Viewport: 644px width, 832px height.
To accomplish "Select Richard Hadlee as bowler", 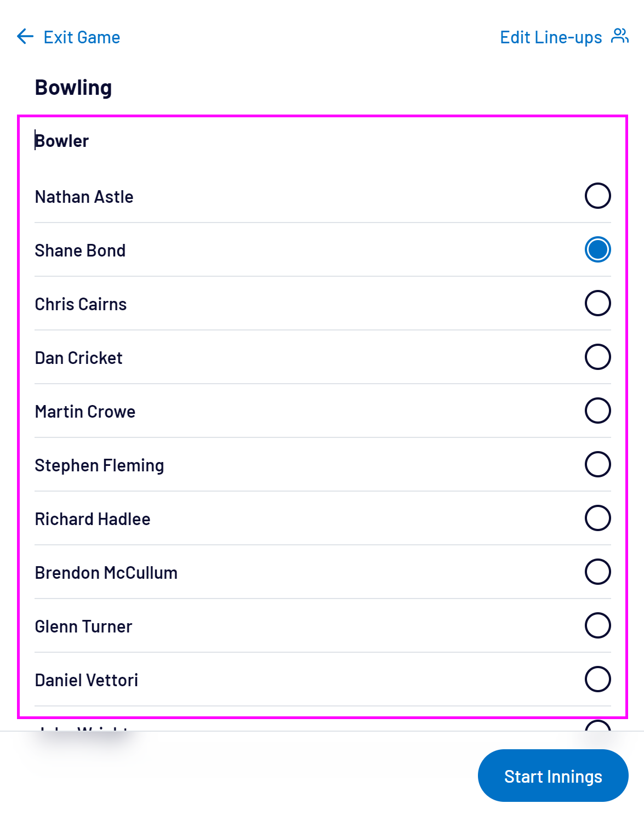I will click(x=597, y=518).
